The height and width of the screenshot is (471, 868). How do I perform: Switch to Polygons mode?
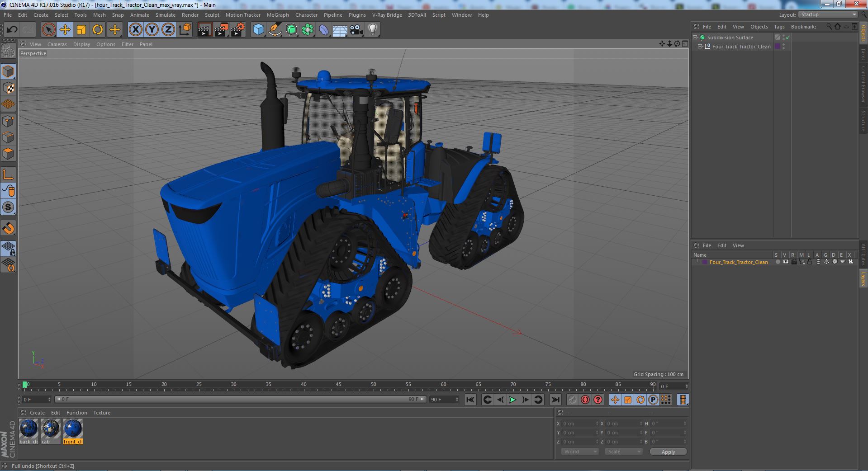click(x=9, y=154)
